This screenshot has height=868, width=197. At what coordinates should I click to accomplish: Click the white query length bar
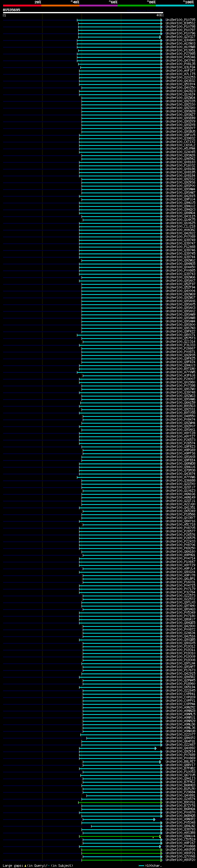pos(83,13)
